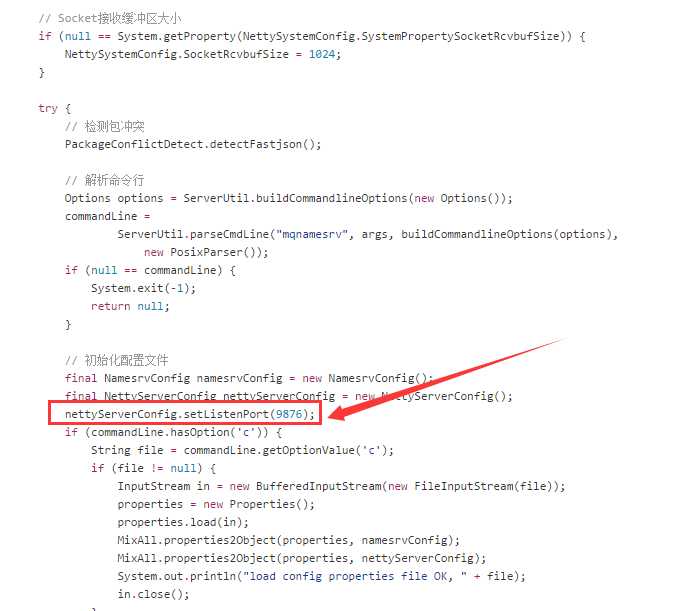697x611 pixels.
Task: Click the port number 9876
Action: click(x=289, y=414)
